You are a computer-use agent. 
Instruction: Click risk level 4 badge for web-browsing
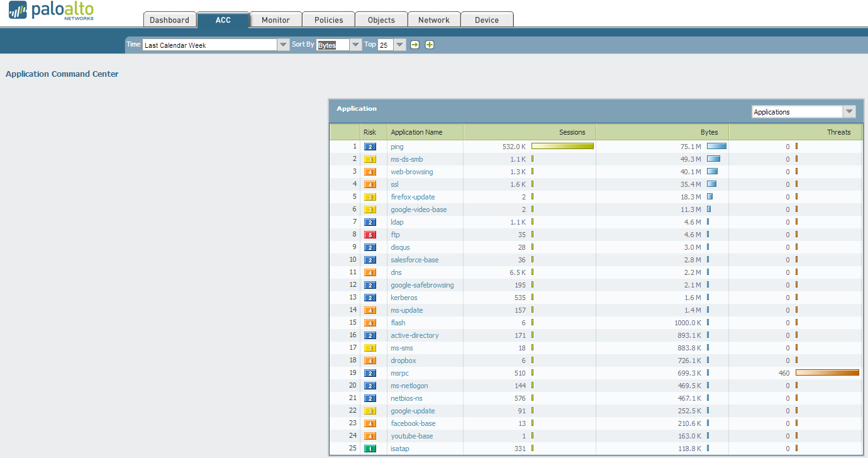coord(370,172)
